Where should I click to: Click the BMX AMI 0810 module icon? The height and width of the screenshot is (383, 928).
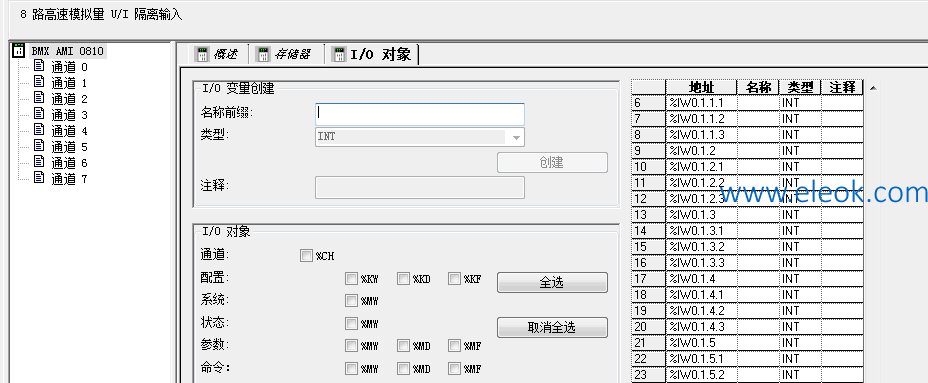coord(18,51)
